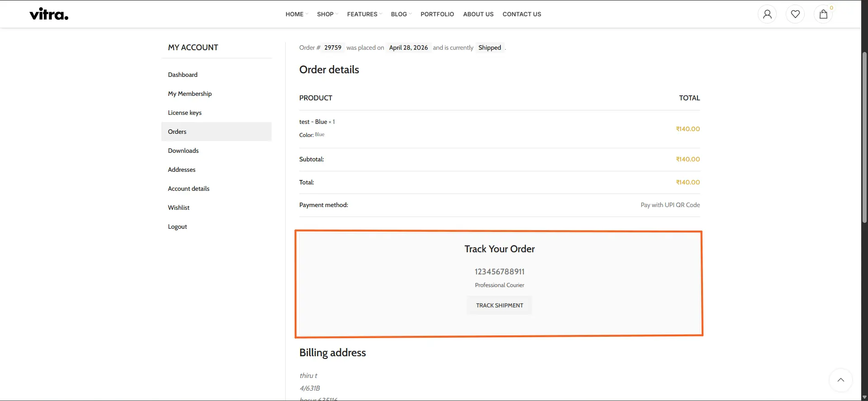Viewport: 868px width, 401px height.
Task: Go to the About Us page
Action: click(478, 14)
